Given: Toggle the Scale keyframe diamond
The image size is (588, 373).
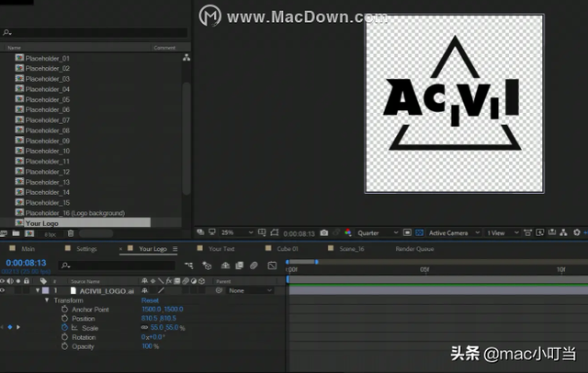Looking at the screenshot, I should pyautogui.click(x=10, y=327).
